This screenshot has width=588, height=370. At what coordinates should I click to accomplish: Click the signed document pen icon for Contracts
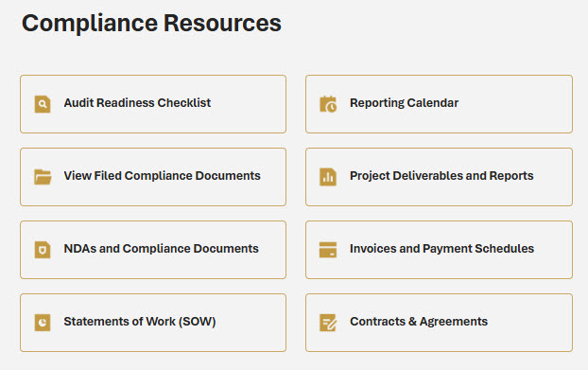coord(328,323)
